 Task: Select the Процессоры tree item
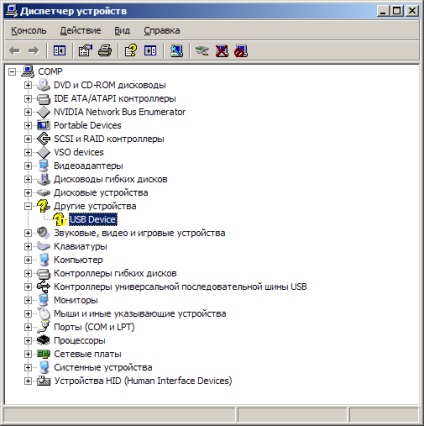point(79,341)
